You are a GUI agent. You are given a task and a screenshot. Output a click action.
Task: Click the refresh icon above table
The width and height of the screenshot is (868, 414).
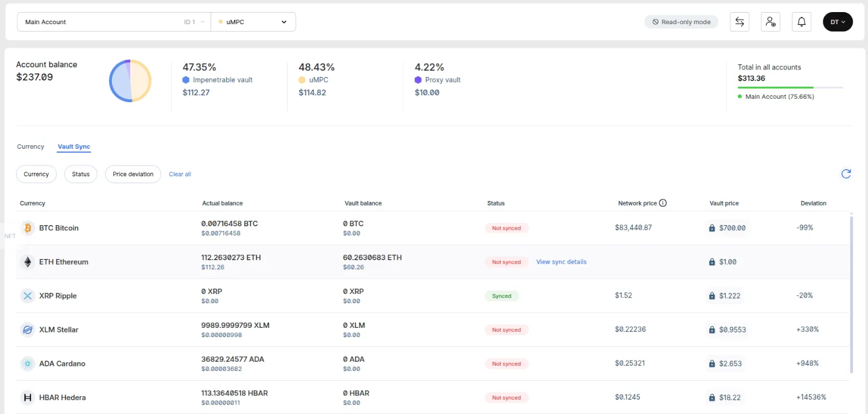(x=846, y=174)
